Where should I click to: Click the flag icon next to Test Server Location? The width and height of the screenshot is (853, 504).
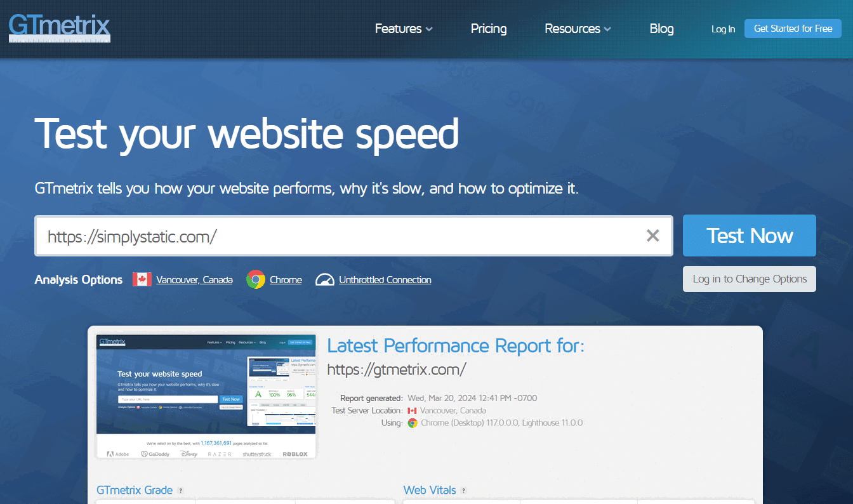[413, 411]
